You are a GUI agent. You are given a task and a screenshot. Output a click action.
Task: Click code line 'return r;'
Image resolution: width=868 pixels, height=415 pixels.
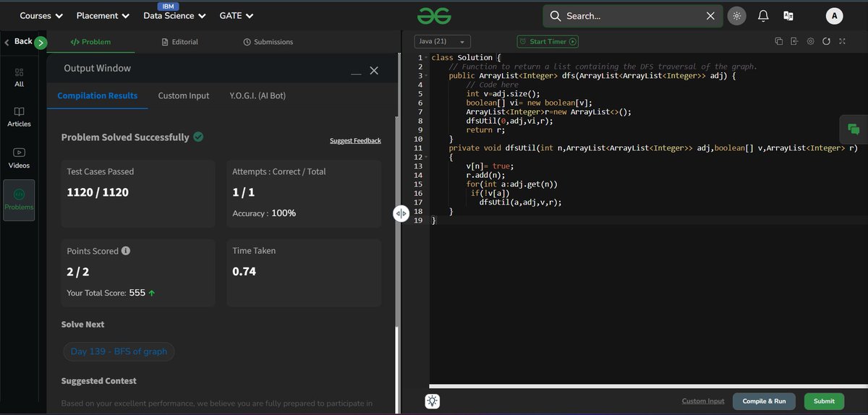coord(485,130)
